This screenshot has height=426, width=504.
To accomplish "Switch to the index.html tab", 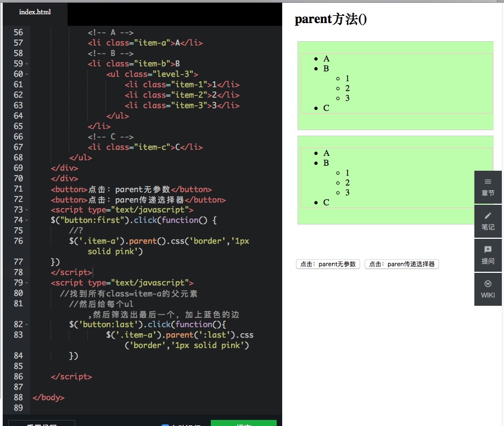I will click(35, 12).
